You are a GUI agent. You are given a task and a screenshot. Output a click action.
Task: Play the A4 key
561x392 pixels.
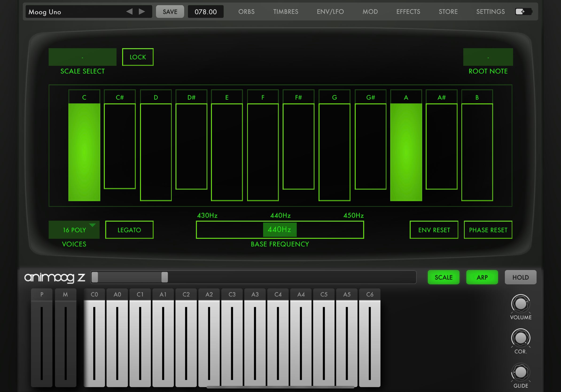[301, 338]
